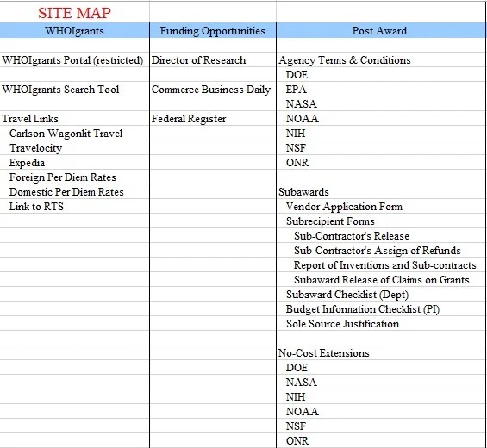This screenshot has width=487, height=448.
Task: Select Report of Inventions and Sub-contracts
Action: (x=384, y=265)
